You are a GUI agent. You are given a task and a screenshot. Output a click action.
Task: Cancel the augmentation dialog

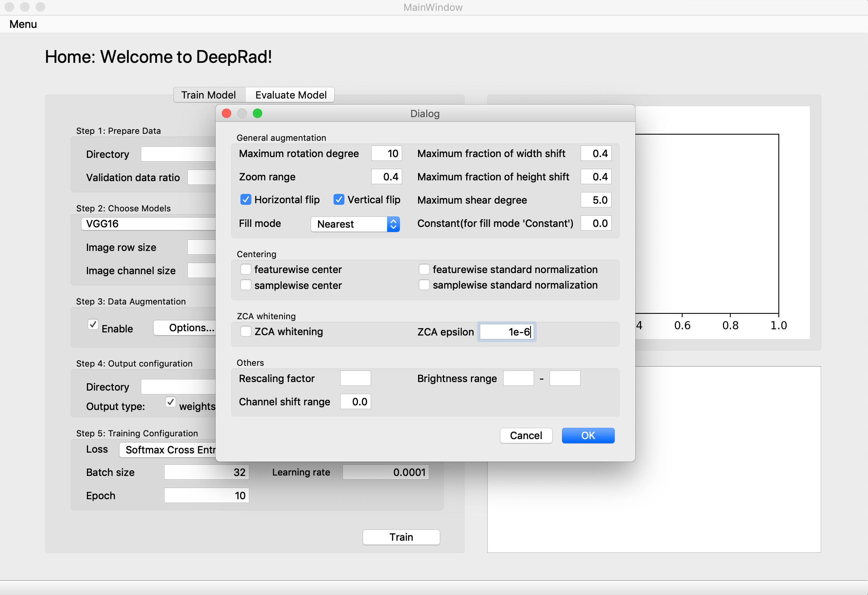point(526,436)
